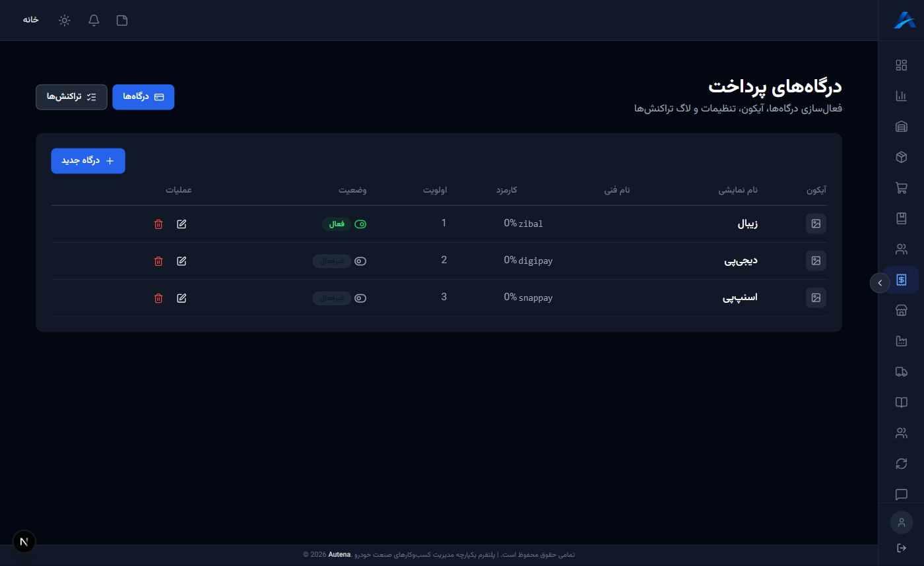
Task: Click the Autena logo in the sidebar
Action: click(904, 20)
